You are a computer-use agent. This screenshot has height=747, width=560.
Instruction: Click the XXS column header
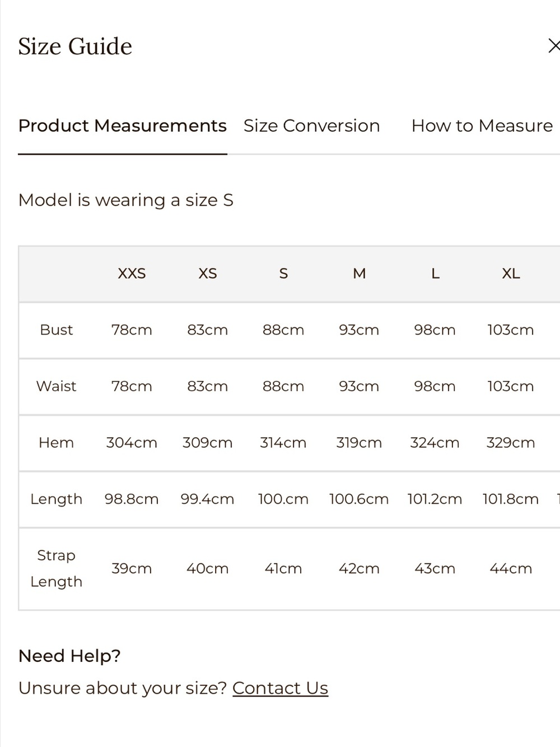132,273
